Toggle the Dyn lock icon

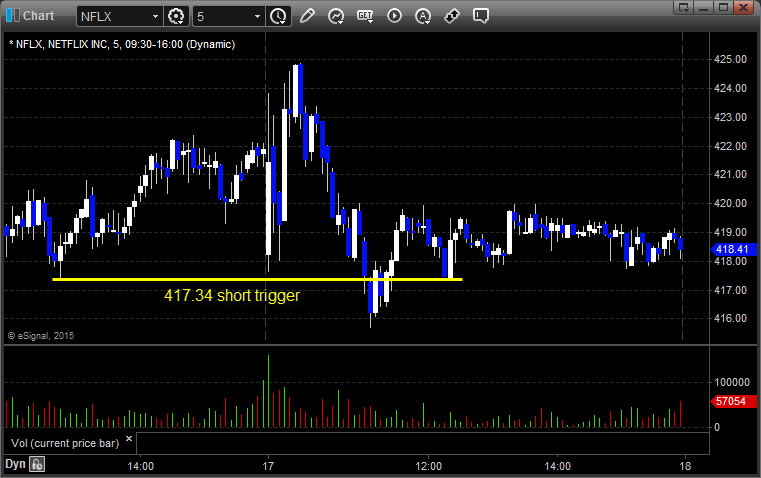37,464
